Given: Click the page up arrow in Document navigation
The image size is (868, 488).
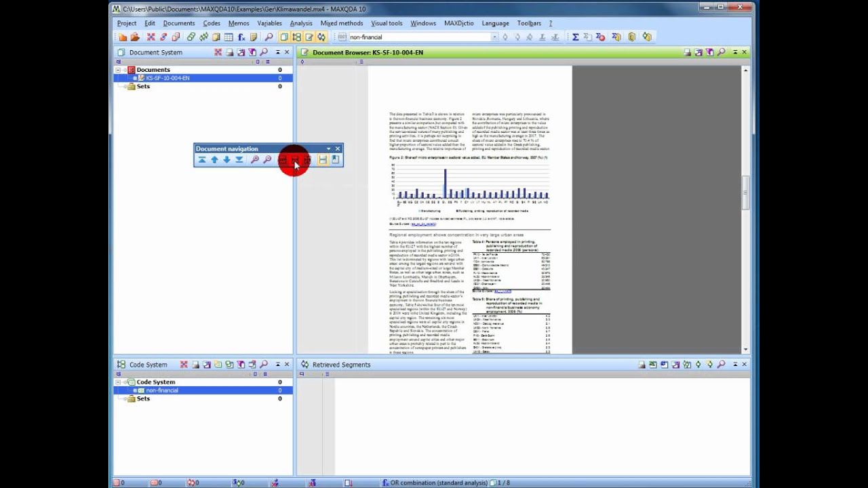Looking at the screenshot, I should (x=214, y=160).
